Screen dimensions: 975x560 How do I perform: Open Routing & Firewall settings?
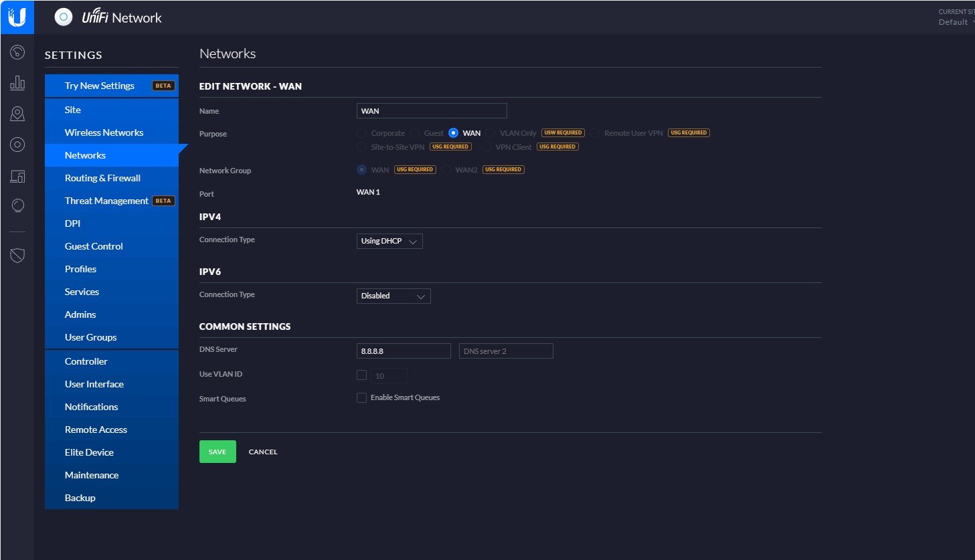pyautogui.click(x=112, y=178)
